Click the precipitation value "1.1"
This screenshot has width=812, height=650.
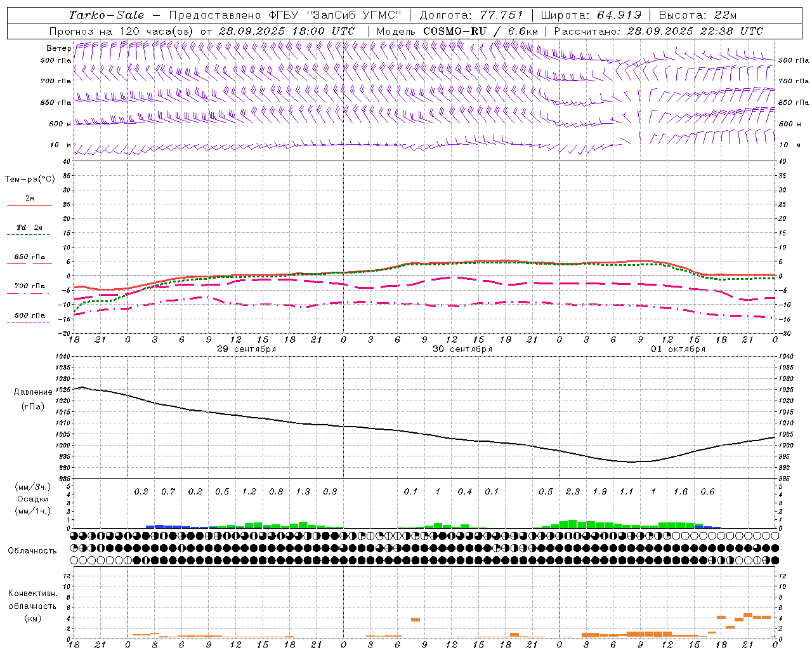coord(627,492)
